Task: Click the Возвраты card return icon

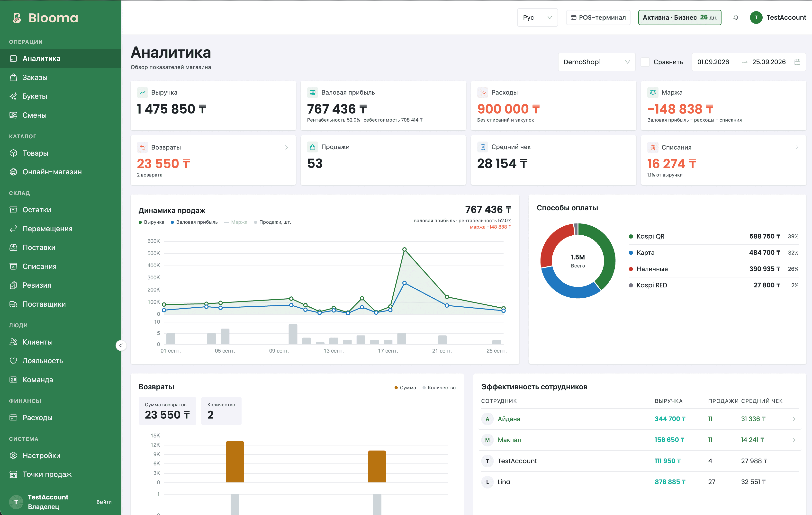Action: (x=143, y=147)
